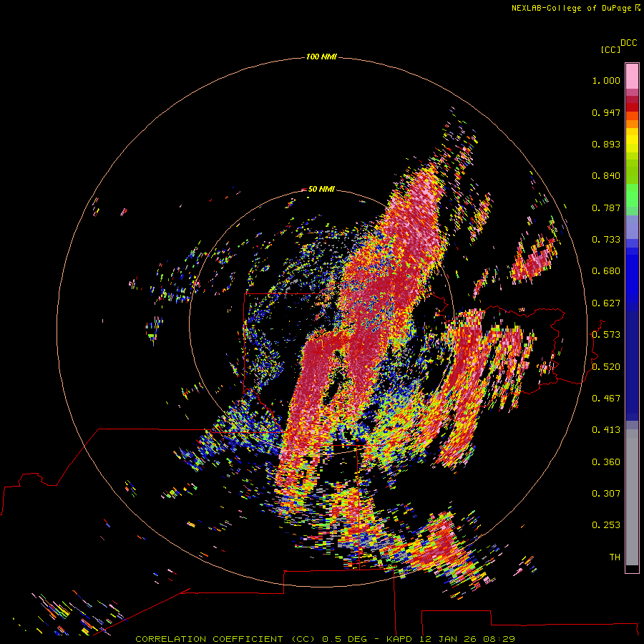This screenshot has height=644, width=644.
Task: Click the 0.573 legend value
Action: coord(606,335)
